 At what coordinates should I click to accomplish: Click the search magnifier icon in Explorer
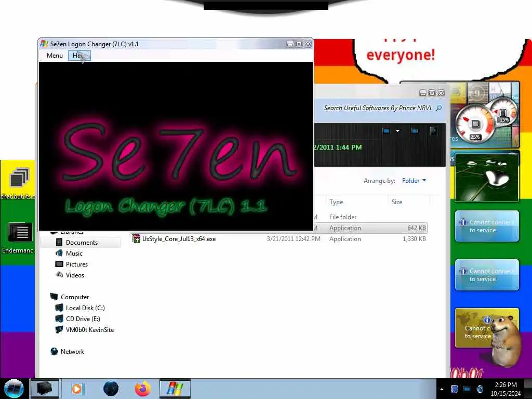438,108
